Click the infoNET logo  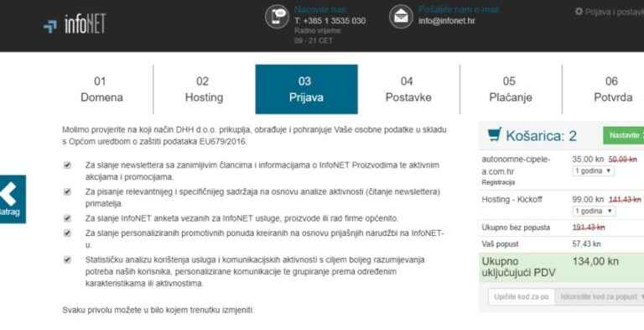point(75,24)
